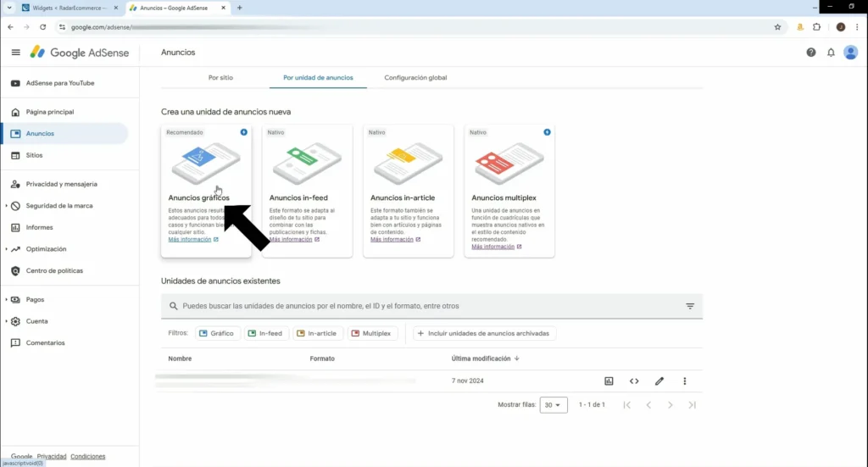Viewport: 868px width, 467px height.
Task: Click the Informes chart icon
Action: pyautogui.click(x=15, y=227)
